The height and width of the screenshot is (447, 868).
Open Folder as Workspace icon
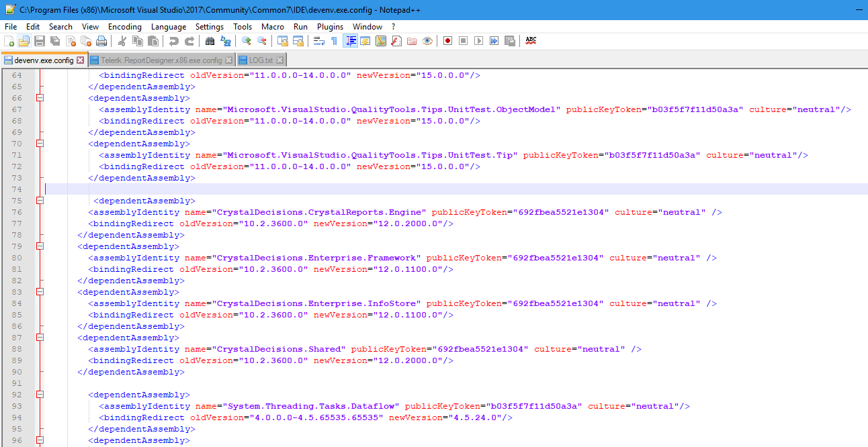[x=412, y=41]
